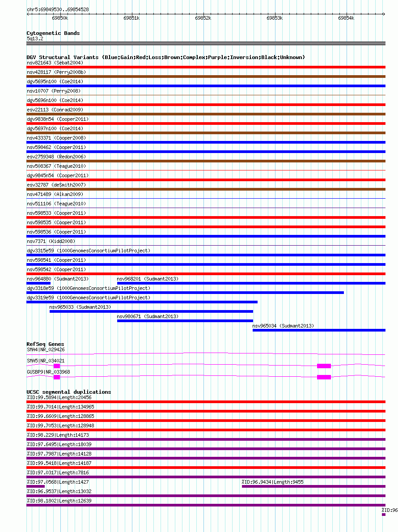
Task: Select variant dgv5695n100 (Coe2014)
Action: coord(55,82)
